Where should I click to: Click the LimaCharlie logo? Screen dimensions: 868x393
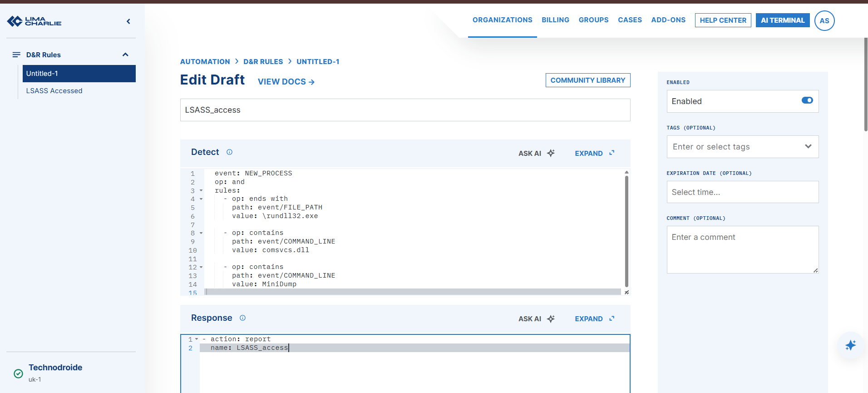click(34, 21)
